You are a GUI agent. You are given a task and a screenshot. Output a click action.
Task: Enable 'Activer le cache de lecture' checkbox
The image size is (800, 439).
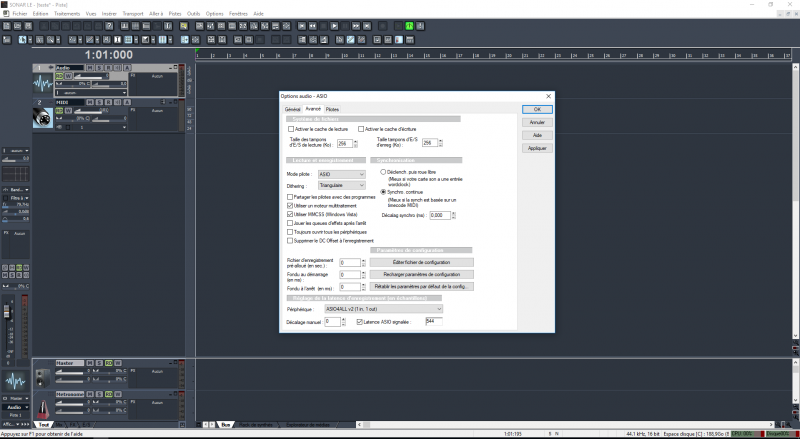(x=290, y=129)
